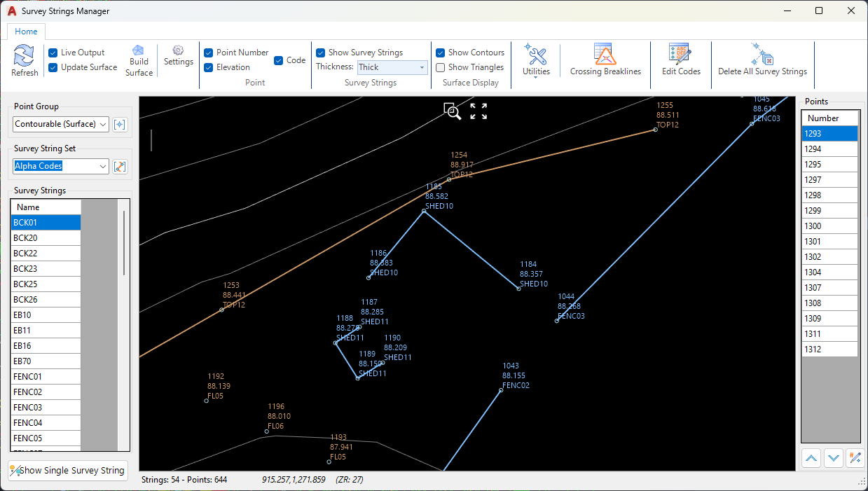Select point number 1298

coord(830,195)
